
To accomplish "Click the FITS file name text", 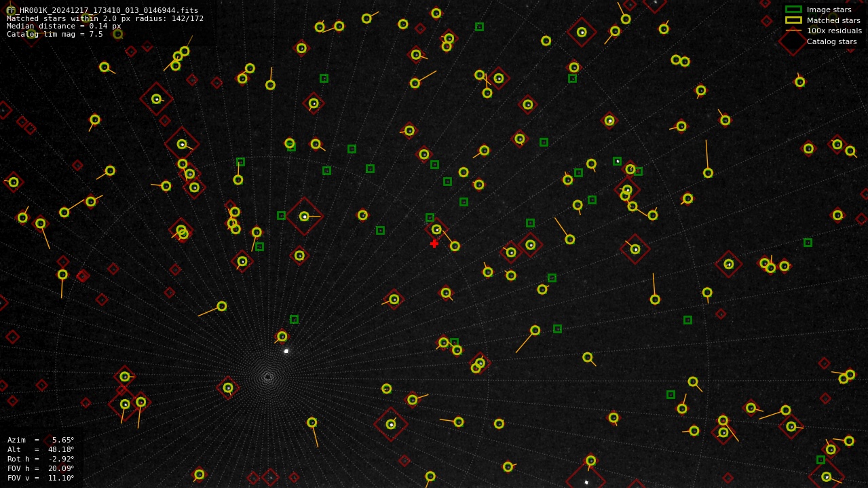I will tap(102, 10).
